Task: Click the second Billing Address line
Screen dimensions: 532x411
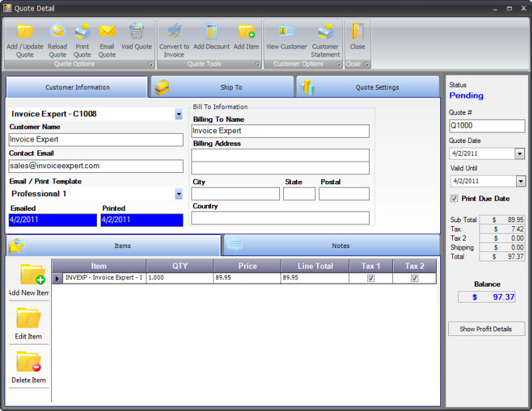Action: pos(280,168)
